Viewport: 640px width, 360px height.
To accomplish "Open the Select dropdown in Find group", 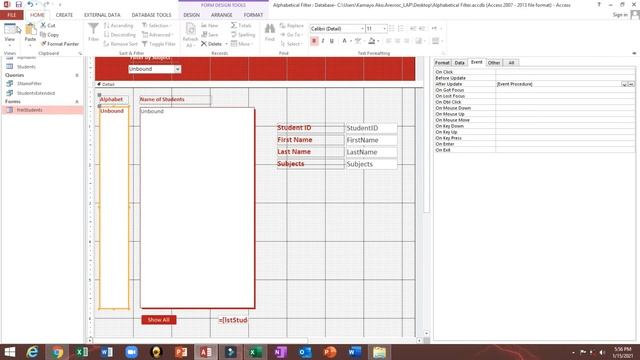I will [291, 44].
